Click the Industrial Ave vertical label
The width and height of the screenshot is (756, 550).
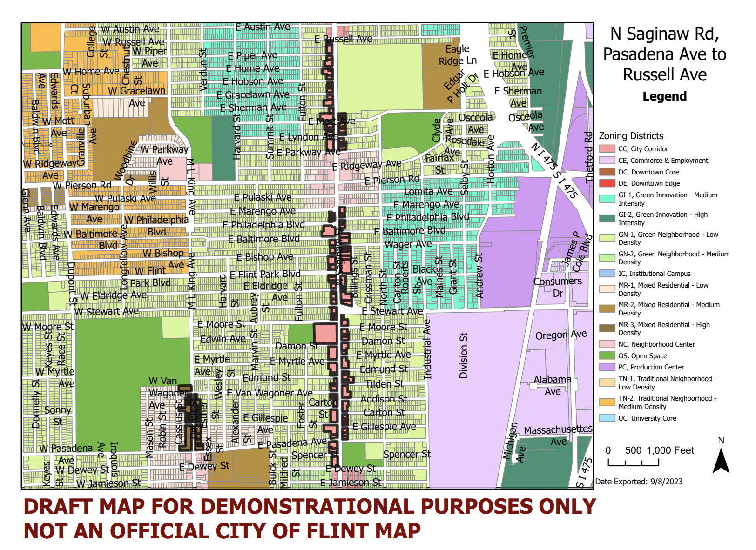(x=427, y=349)
